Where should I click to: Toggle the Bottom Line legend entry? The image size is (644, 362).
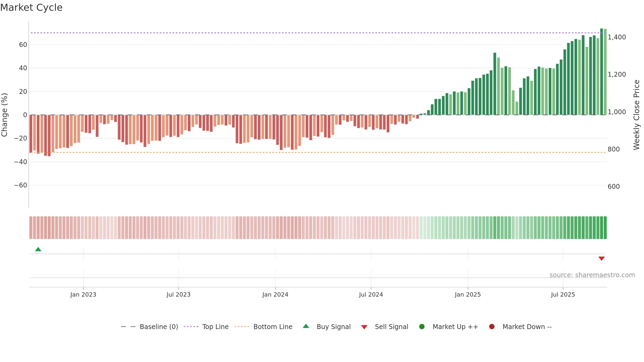coord(264,327)
